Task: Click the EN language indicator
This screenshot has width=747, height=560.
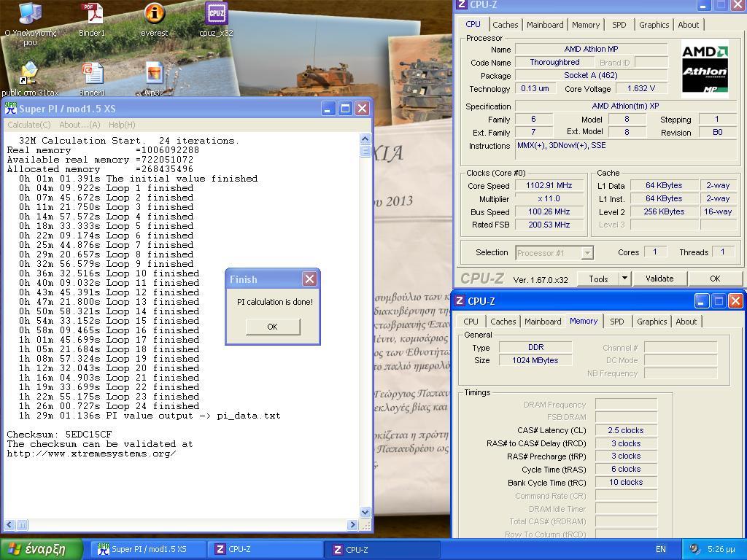Action: point(660,549)
